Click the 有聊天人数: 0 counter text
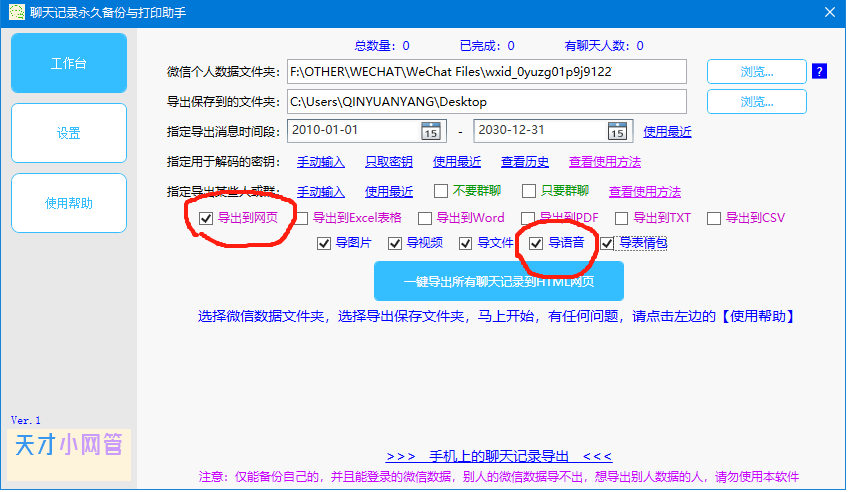 coord(604,46)
